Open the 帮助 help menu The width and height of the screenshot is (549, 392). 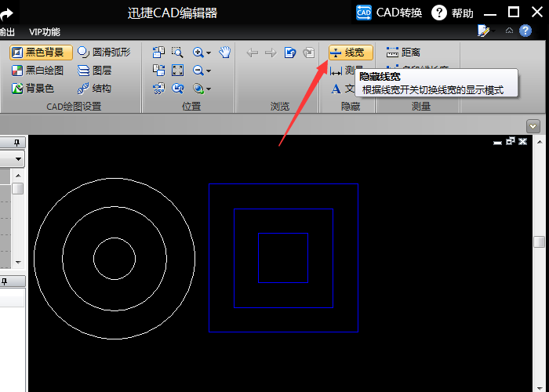pos(453,13)
